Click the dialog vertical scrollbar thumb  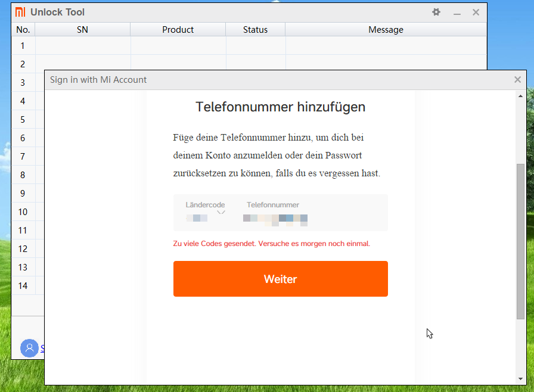pyautogui.click(x=520, y=241)
